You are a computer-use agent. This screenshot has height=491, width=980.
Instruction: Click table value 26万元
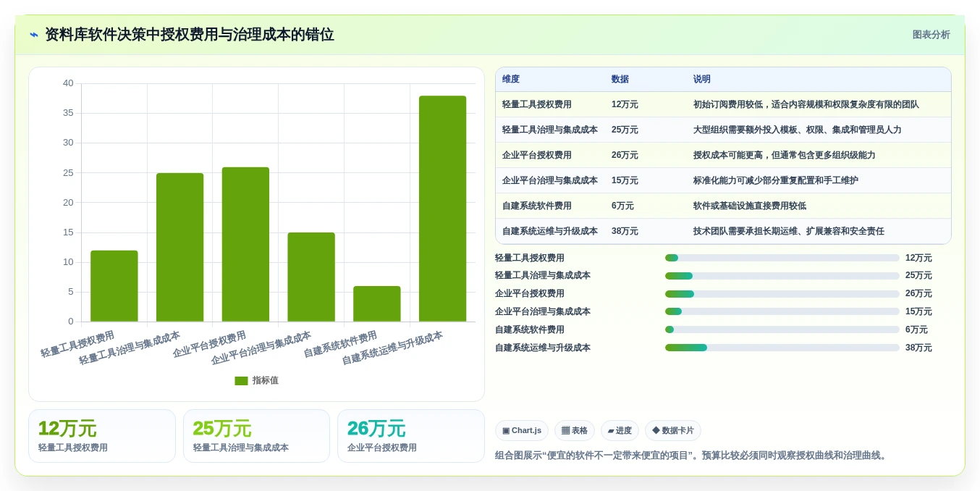(625, 155)
